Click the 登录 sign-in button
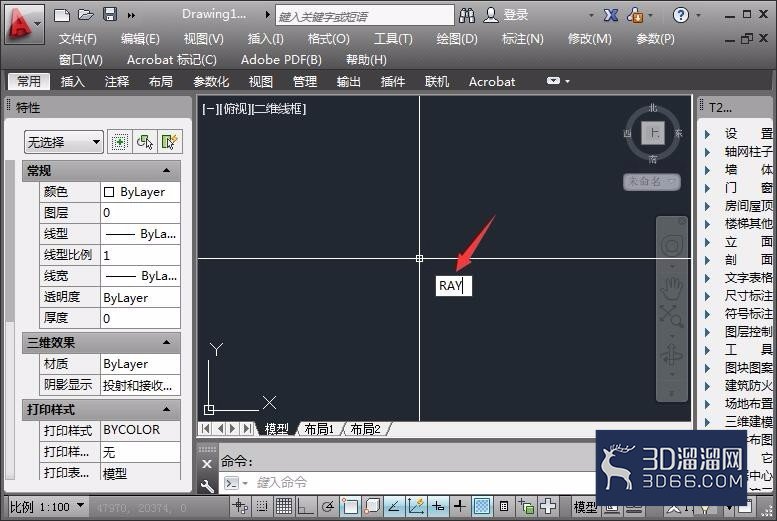The width and height of the screenshot is (777, 521). (506, 15)
